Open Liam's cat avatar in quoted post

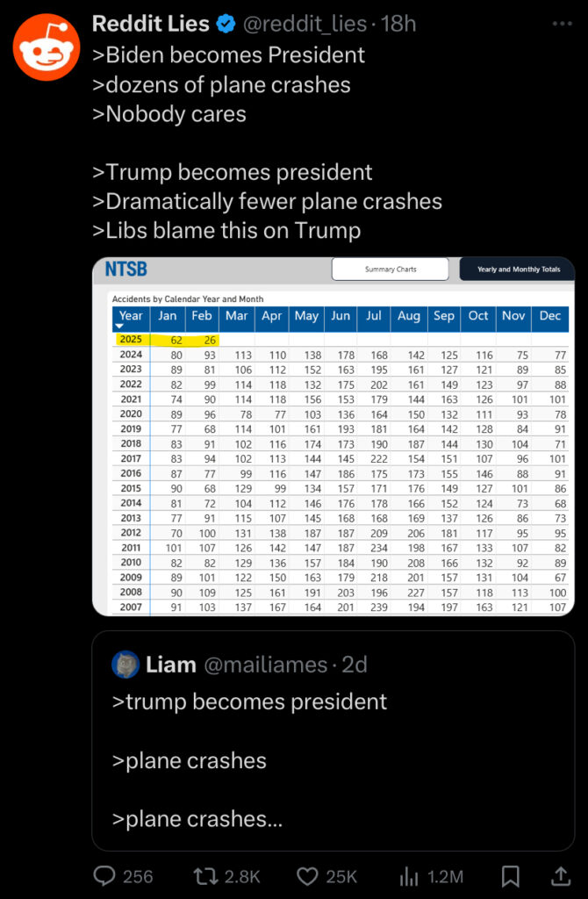tap(125, 665)
